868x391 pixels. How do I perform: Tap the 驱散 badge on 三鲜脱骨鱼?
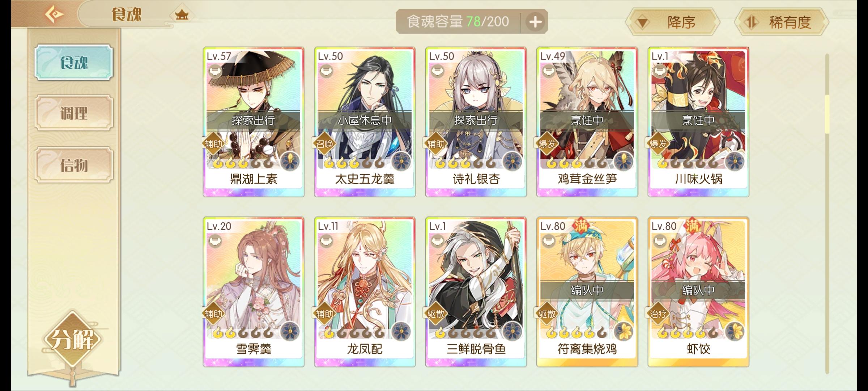[x=436, y=314]
